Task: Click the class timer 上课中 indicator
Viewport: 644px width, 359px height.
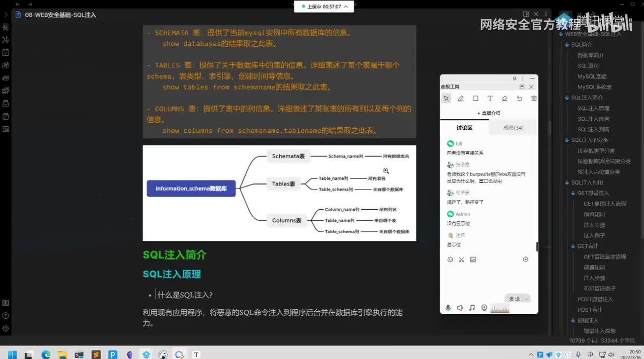Action: point(324,7)
